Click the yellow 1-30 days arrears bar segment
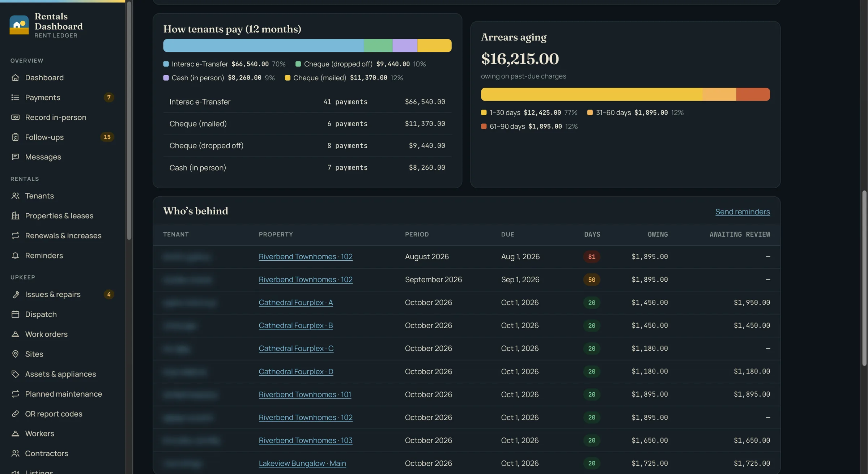 592,94
